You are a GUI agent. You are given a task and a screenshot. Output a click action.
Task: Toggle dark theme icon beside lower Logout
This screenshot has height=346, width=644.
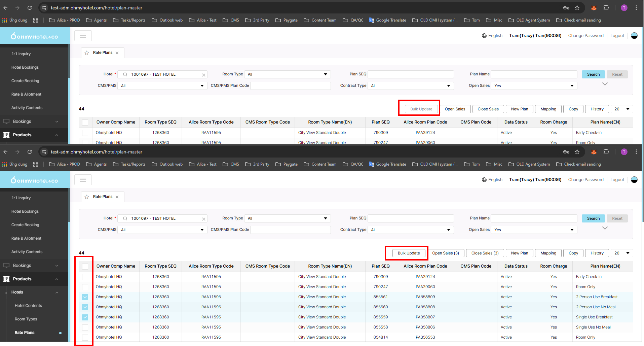(634, 180)
